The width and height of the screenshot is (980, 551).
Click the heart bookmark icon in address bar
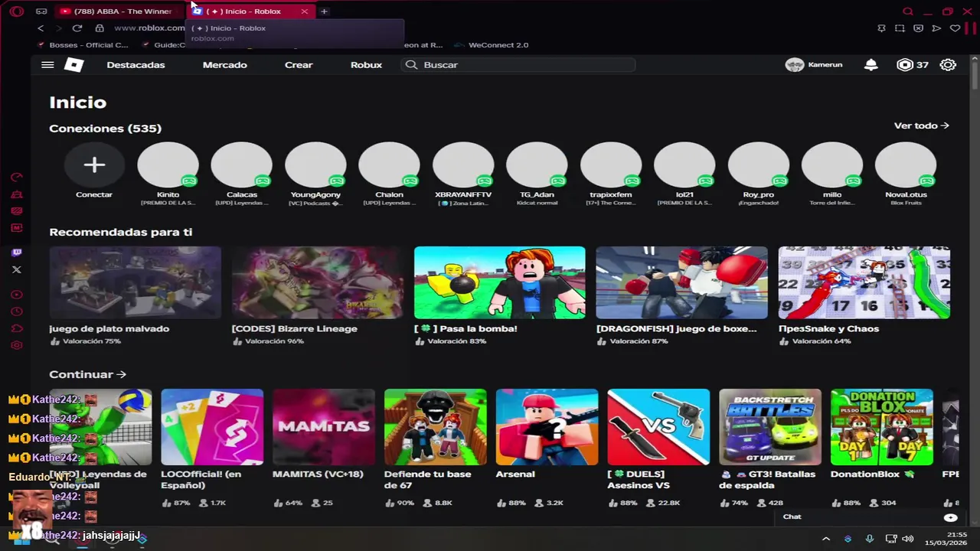pos(955,28)
